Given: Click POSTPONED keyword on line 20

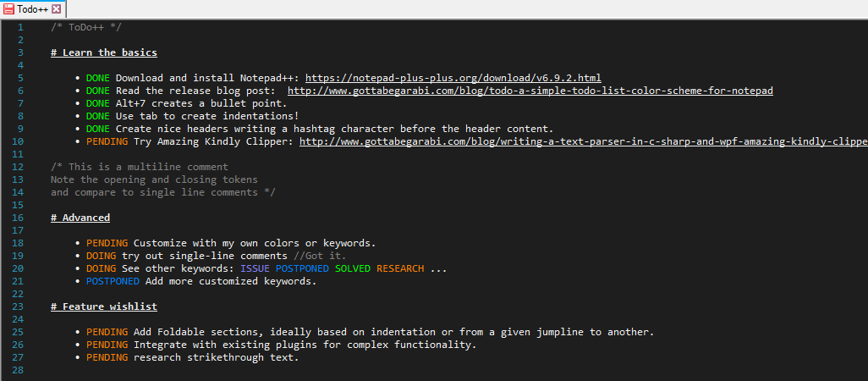Looking at the screenshot, I should [x=302, y=268].
